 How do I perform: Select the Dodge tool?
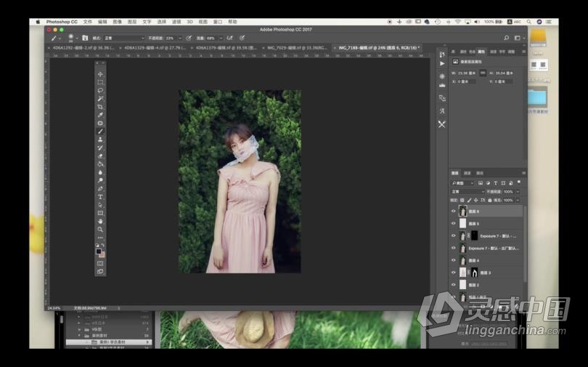pyautogui.click(x=100, y=180)
